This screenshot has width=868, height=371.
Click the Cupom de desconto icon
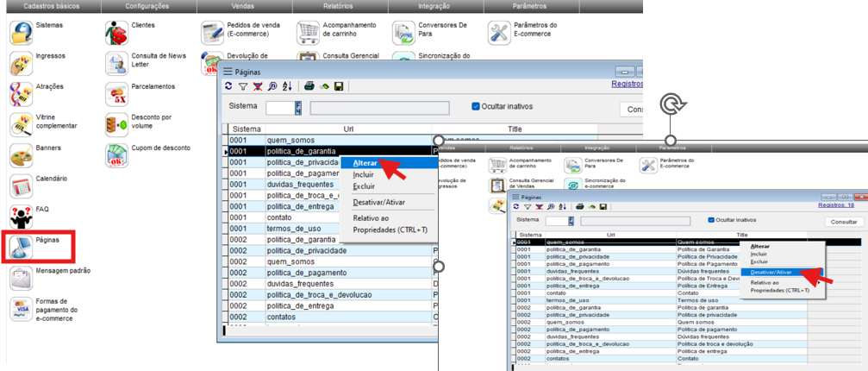point(116,155)
